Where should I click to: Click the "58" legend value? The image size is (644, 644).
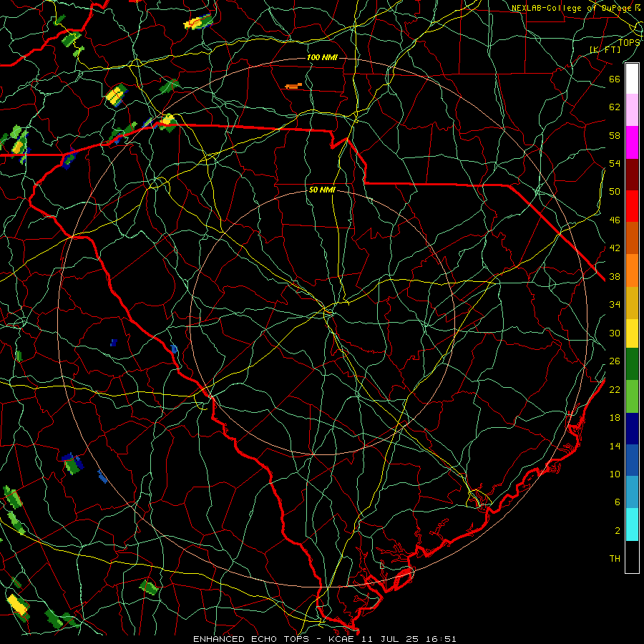point(615,135)
